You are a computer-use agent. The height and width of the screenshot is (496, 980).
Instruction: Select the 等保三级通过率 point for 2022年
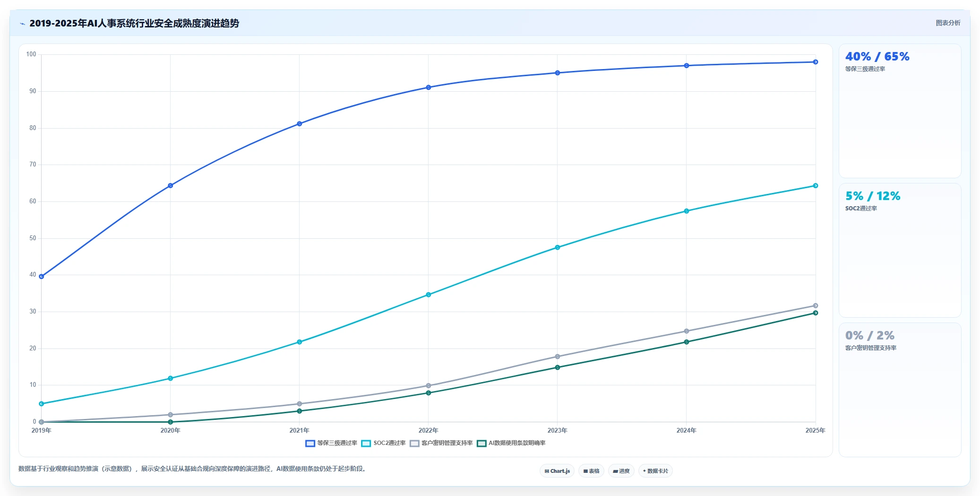click(429, 87)
